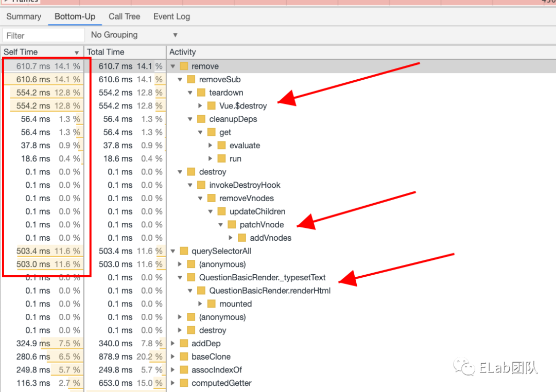Expand the computedGetter row
This screenshot has width=556, height=392.
click(x=173, y=383)
